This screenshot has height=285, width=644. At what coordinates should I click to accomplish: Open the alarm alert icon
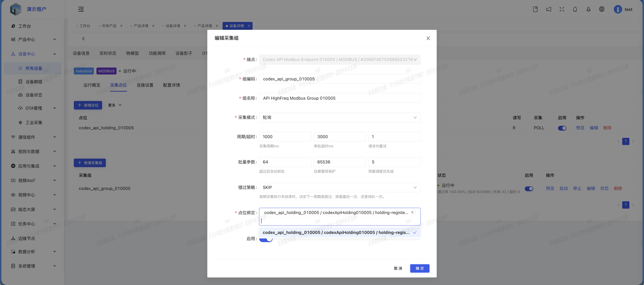tap(588, 9)
